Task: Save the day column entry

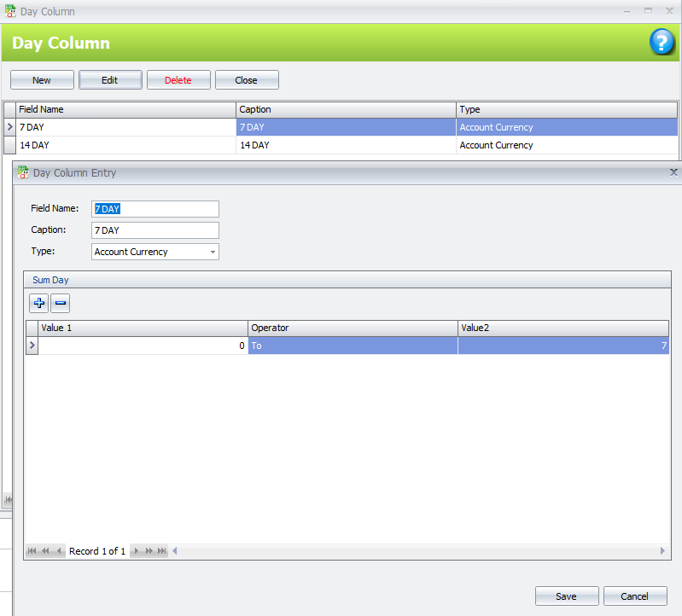Action: click(x=566, y=596)
